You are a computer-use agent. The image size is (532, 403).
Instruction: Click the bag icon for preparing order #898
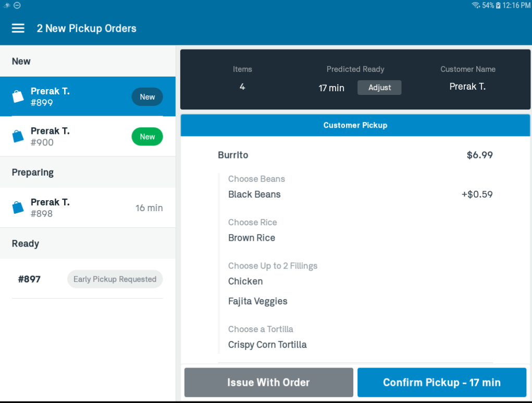17,207
